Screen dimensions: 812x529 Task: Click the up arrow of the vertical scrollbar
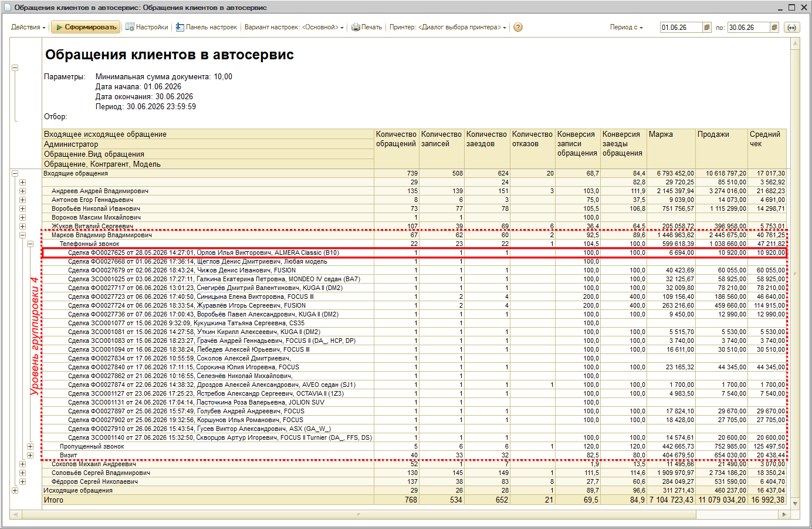[796, 43]
